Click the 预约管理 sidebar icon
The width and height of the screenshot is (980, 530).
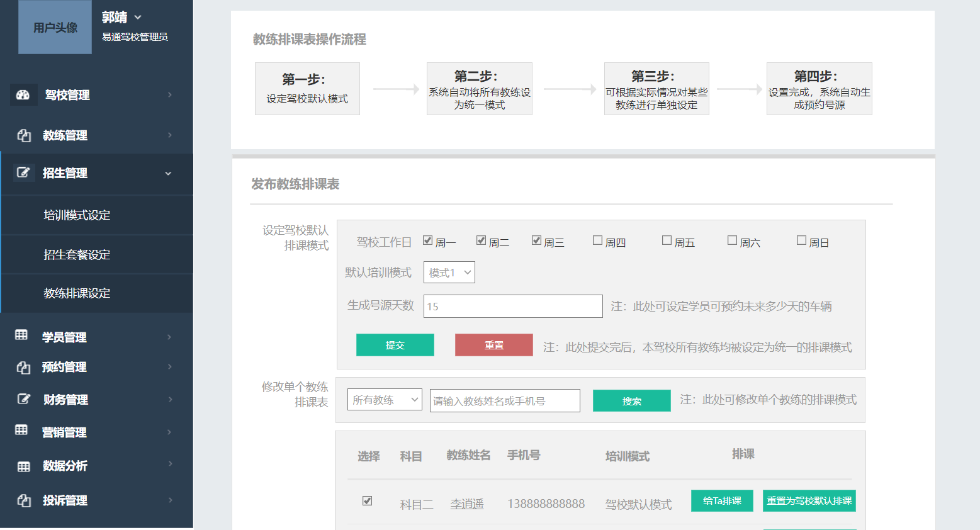click(23, 368)
